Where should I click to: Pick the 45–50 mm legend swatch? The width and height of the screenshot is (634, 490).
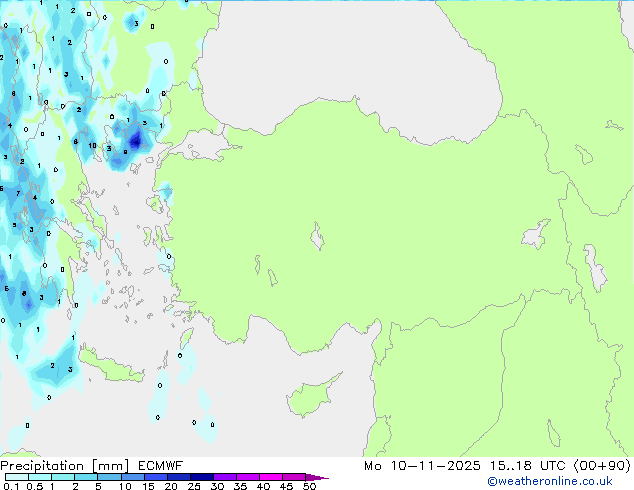pyautogui.click(x=294, y=477)
